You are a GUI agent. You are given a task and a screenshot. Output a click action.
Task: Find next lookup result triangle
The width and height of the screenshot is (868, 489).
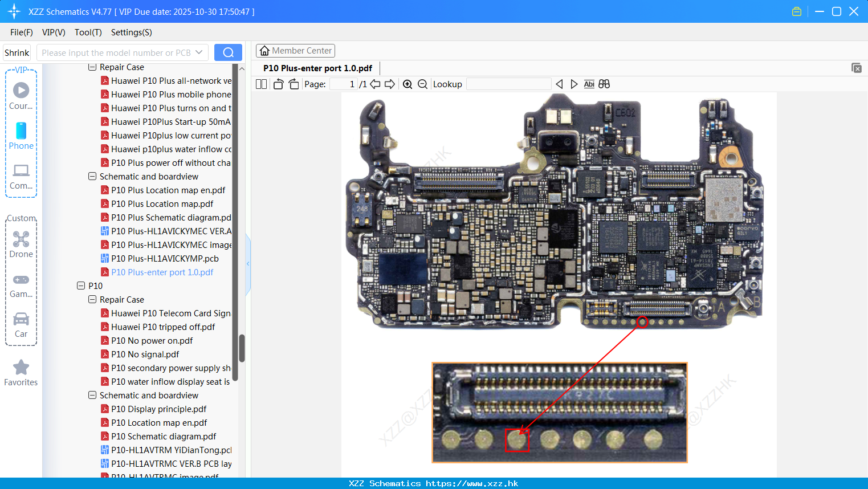(x=574, y=84)
